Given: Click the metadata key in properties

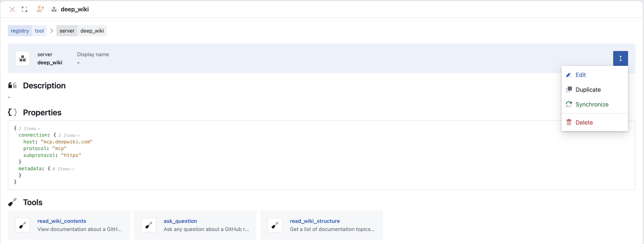Looking at the screenshot, I should point(30,169).
